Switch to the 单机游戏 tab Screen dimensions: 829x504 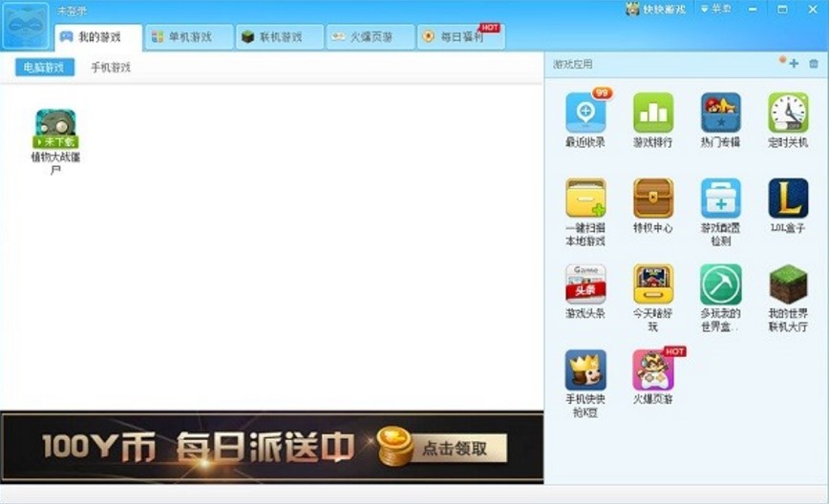189,37
